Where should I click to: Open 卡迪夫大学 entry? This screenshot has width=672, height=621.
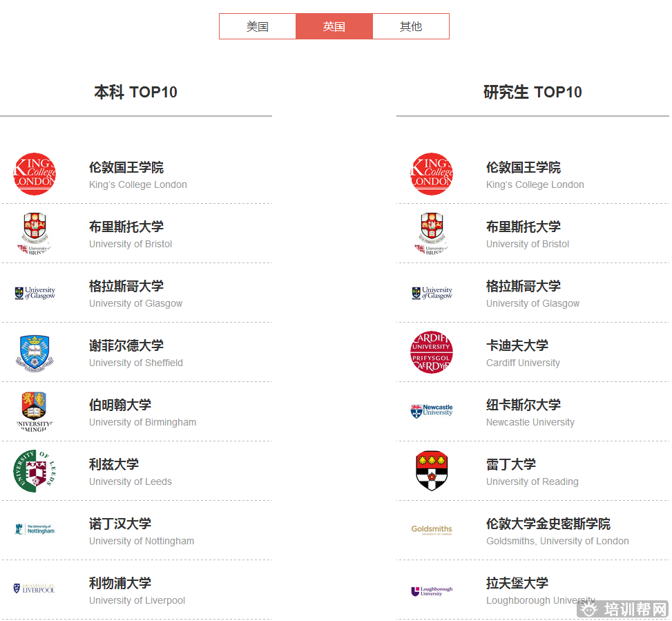[x=517, y=345]
